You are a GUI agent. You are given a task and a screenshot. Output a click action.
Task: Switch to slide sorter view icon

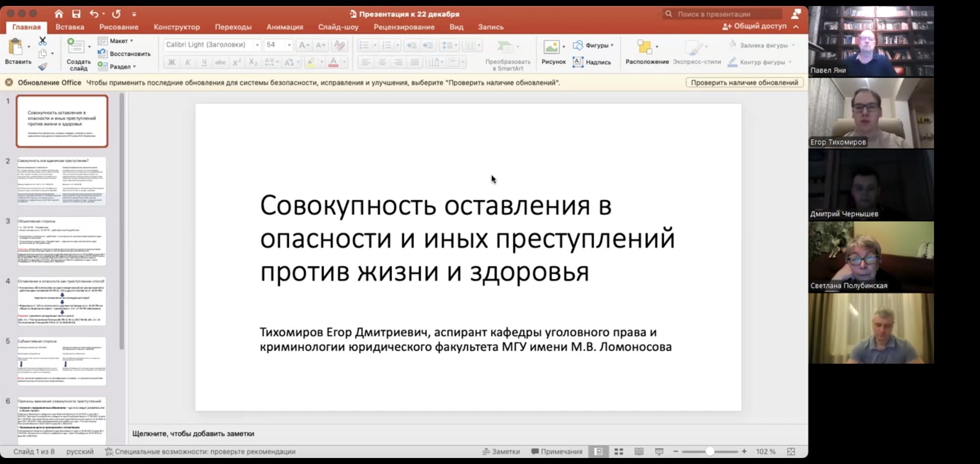[x=619, y=452]
